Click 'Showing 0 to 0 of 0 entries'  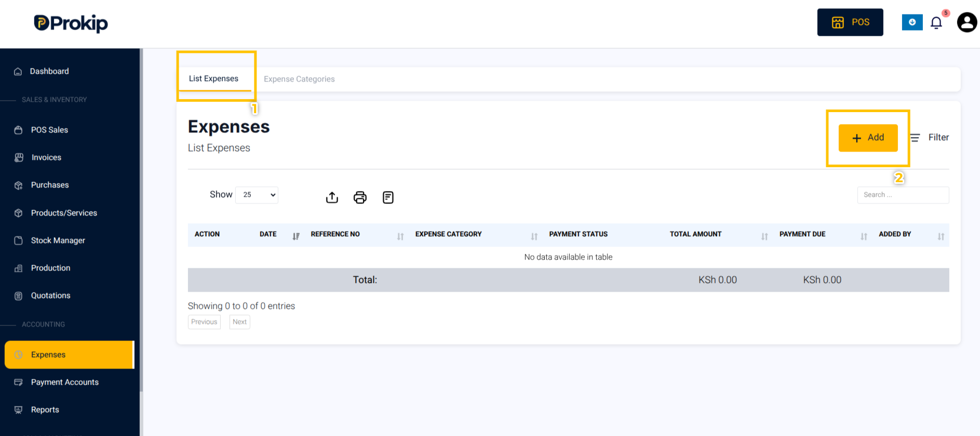[x=241, y=306]
